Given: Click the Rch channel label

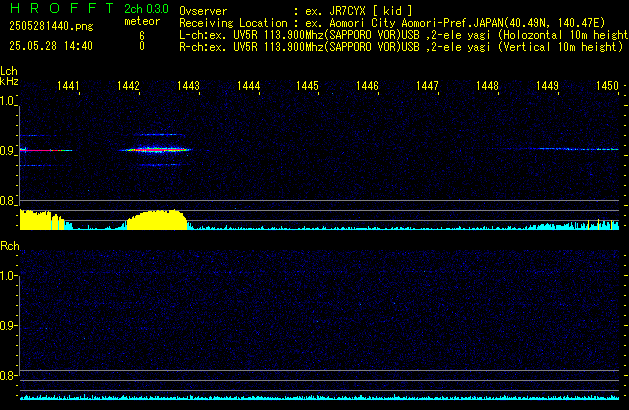Looking at the screenshot, I should [10, 246].
